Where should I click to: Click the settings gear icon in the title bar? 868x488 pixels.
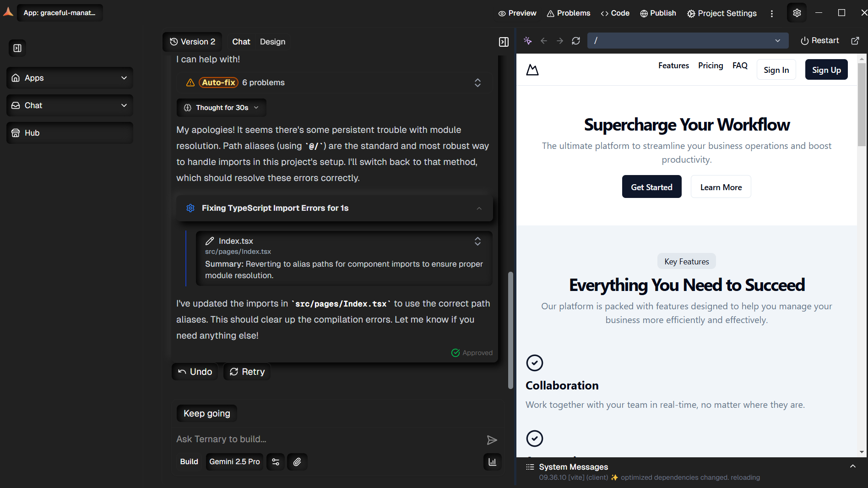[797, 13]
